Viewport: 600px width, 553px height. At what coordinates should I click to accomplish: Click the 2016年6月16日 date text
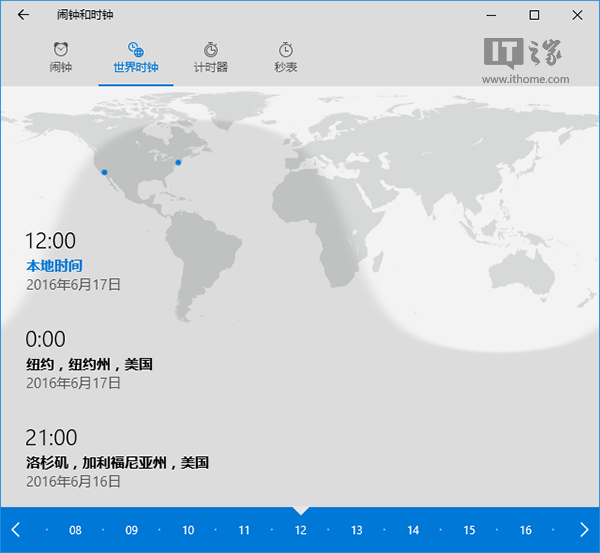point(73,481)
